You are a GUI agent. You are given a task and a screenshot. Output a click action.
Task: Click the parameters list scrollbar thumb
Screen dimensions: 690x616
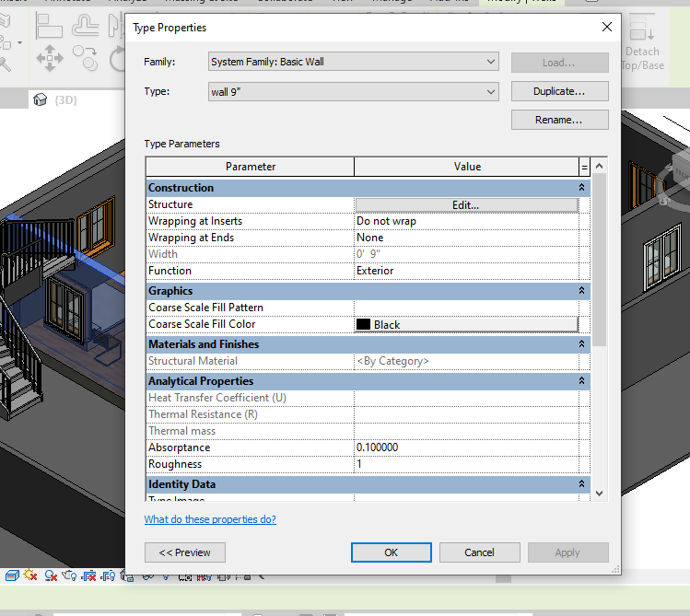pos(599,260)
